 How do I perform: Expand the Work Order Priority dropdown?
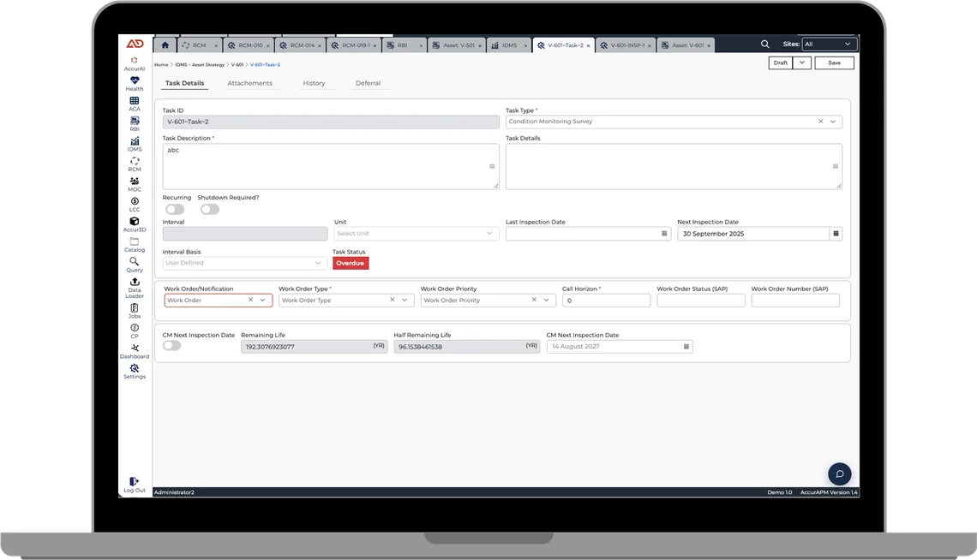pos(547,300)
